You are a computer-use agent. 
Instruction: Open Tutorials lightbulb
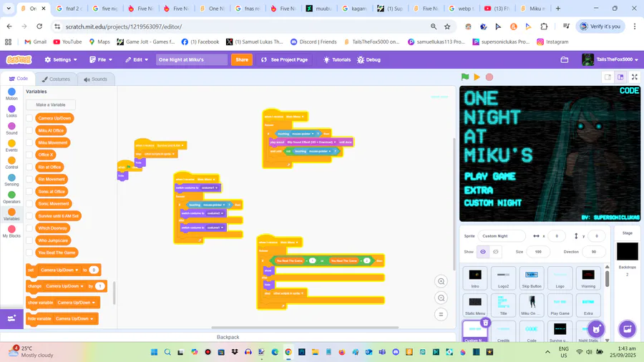337,60
